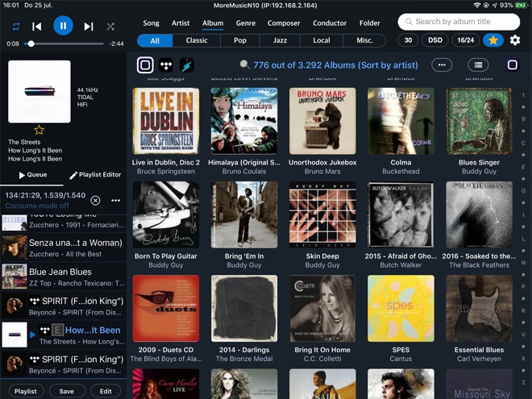Toggle the favorites star filter
The width and height of the screenshot is (532, 399).
(x=493, y=40)
